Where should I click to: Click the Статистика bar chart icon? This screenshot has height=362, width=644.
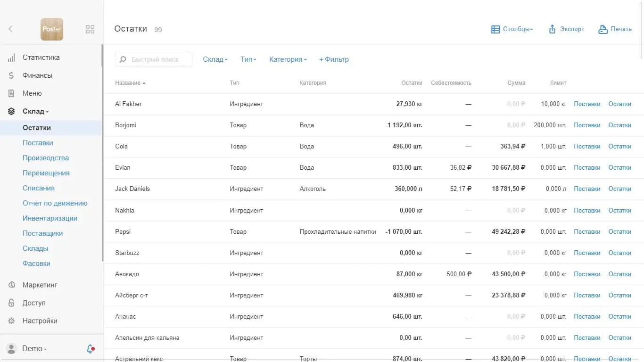[x=11, y=58]
